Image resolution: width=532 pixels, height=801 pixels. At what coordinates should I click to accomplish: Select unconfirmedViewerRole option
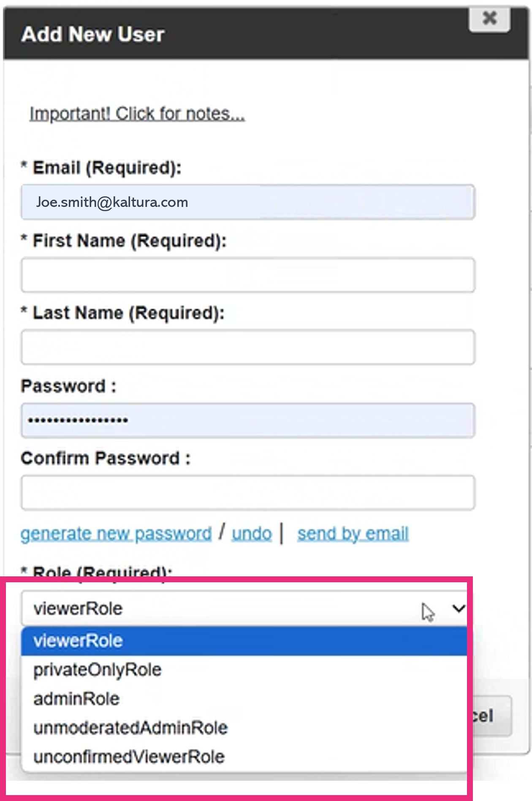[x=244, y=757]
